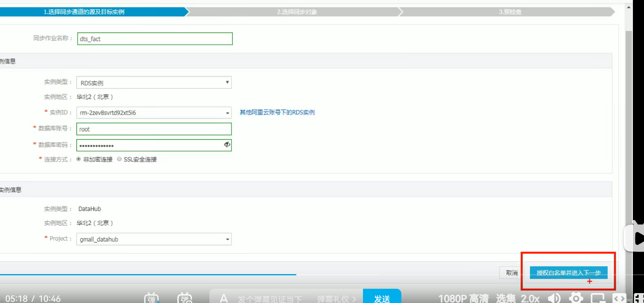Image resolution: width=644 pixels, height=303 pixels.
Task: Open the 选集 episode list
Action: tap(506, 298)
